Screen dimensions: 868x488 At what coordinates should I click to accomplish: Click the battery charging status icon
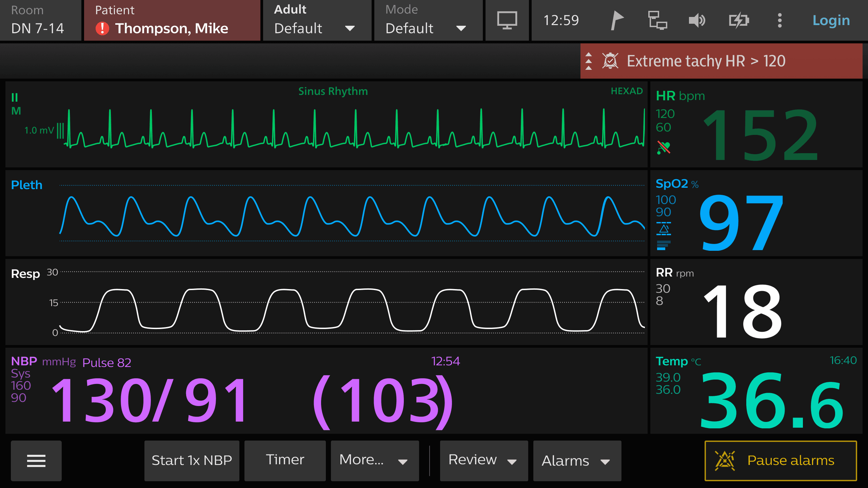click(x=739, y=20)
